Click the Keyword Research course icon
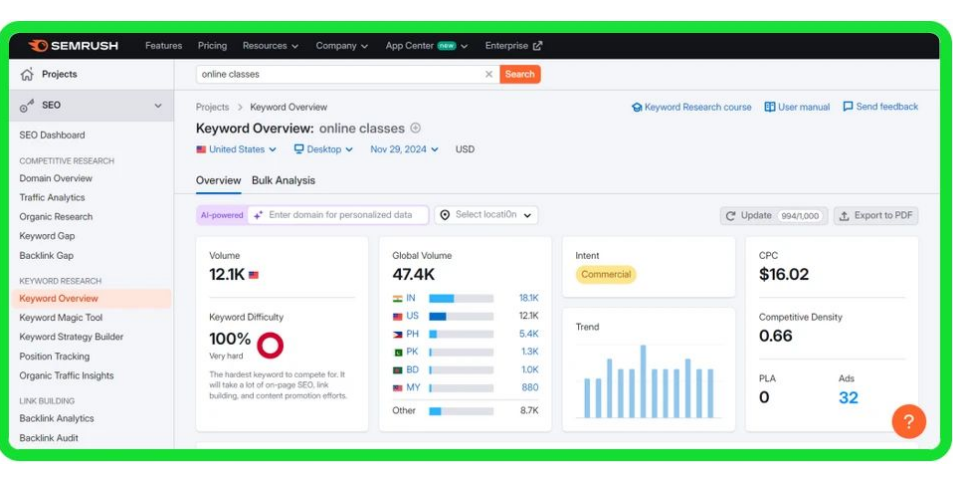This screenshot has height=483, width=953. click(637, 107)
